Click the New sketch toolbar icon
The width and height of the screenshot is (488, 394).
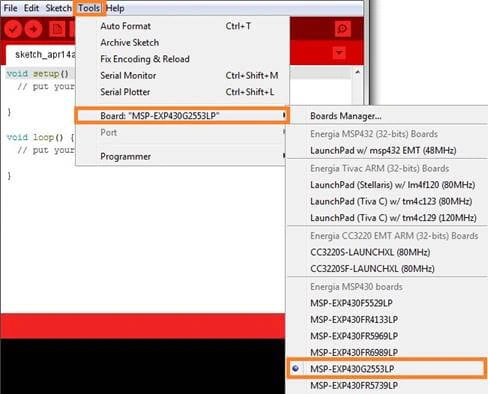click(57, 29)
